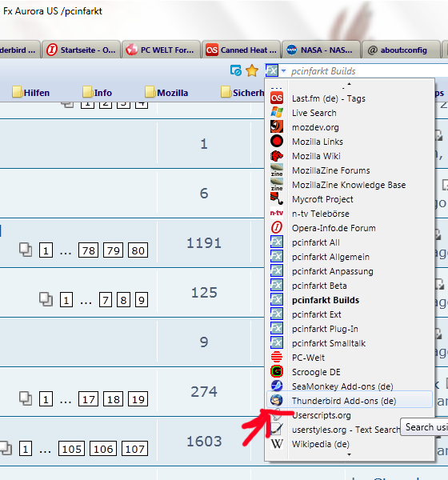
Task: Select Userscripts.org search engine
Action: pyautogui.click(x=349, y=414)
